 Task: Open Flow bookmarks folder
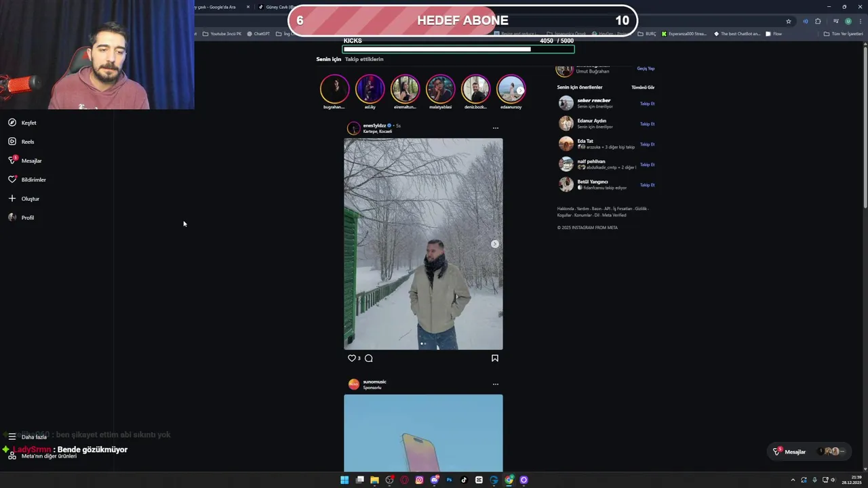773,34
